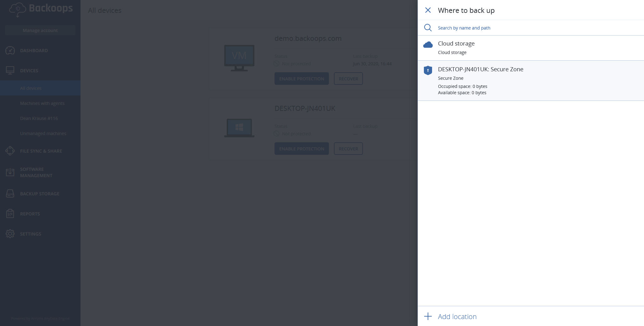The image size is (644, 326).
Task: Open the DEVICES menu
Action: (29, 71)
